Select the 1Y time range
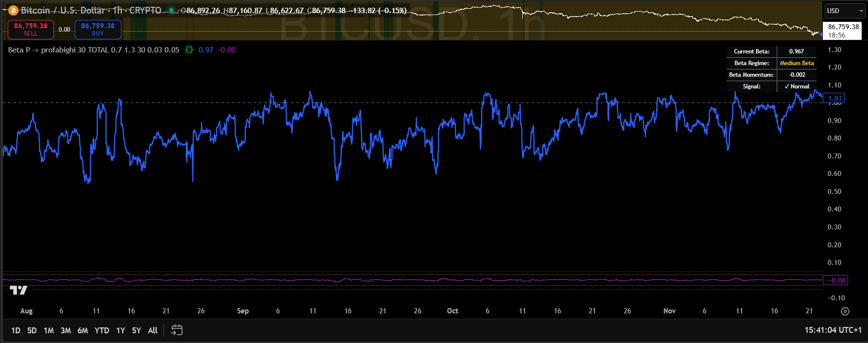868x343 pixels. (x=120, y=330)
